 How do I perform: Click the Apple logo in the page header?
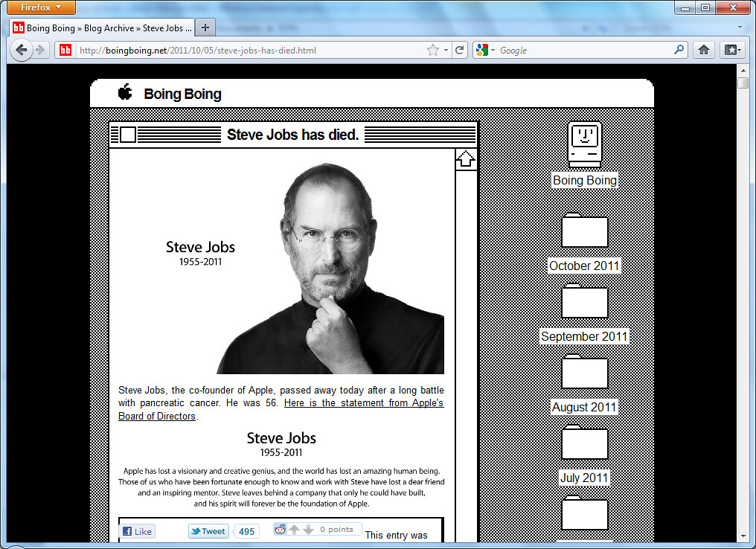click(x=125, y=92)
